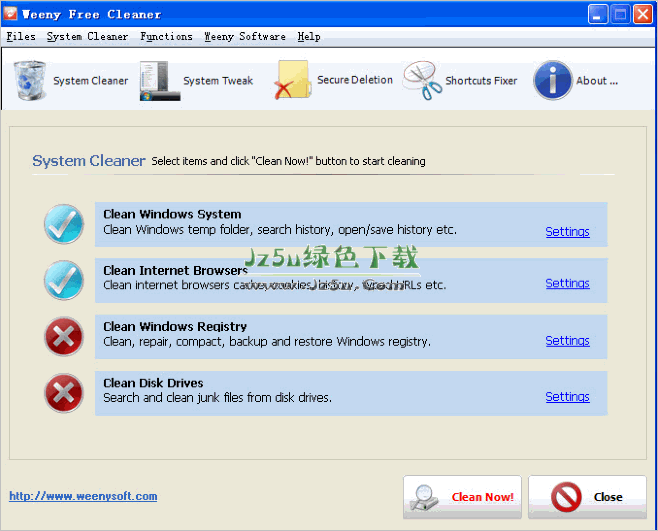The width and height of the screenshot is (658, 531).
Task: Select the About ... toolbar label
Action: (597, 81)
